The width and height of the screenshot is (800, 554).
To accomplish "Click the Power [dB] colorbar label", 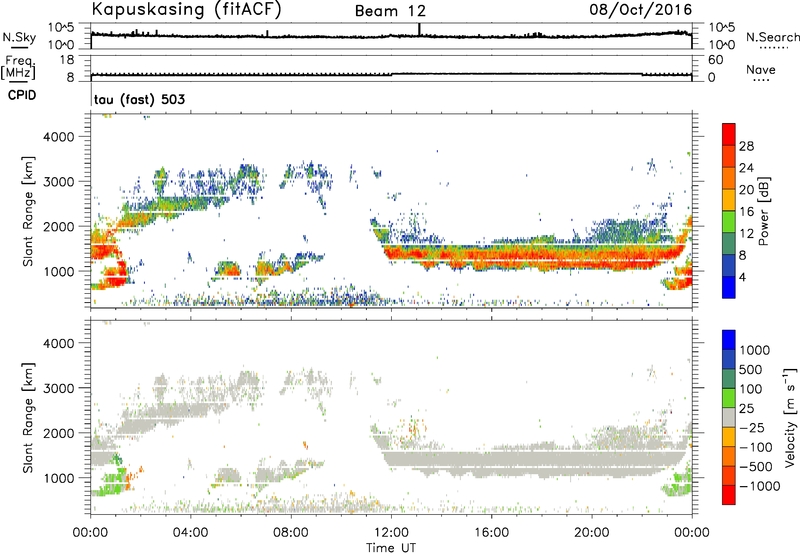I will tap(763, 211).
